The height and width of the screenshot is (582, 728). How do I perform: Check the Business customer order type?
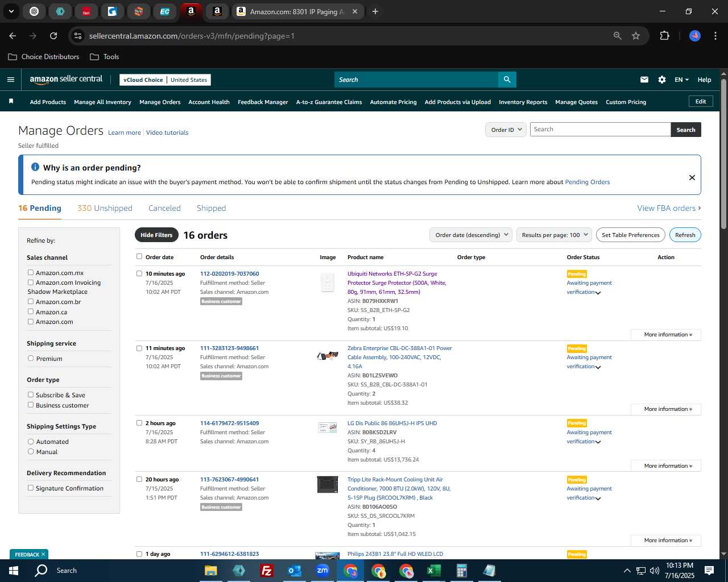[31, 405]
